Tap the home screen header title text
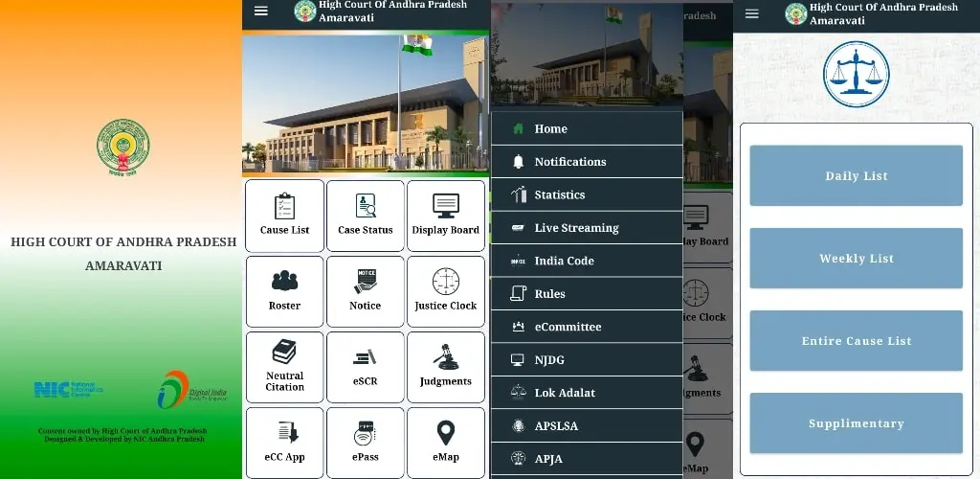Viewport: 980px width, 479px height. click(x=393, y=11)
